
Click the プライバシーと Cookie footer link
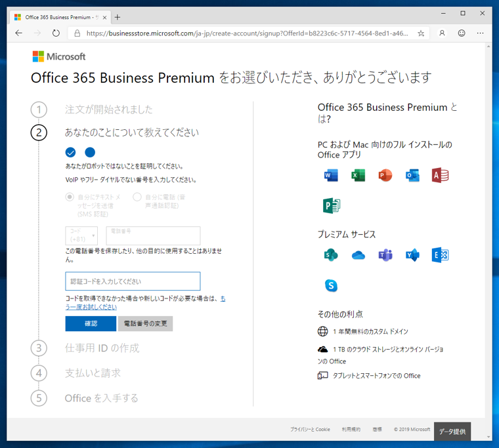click(310, 429)
